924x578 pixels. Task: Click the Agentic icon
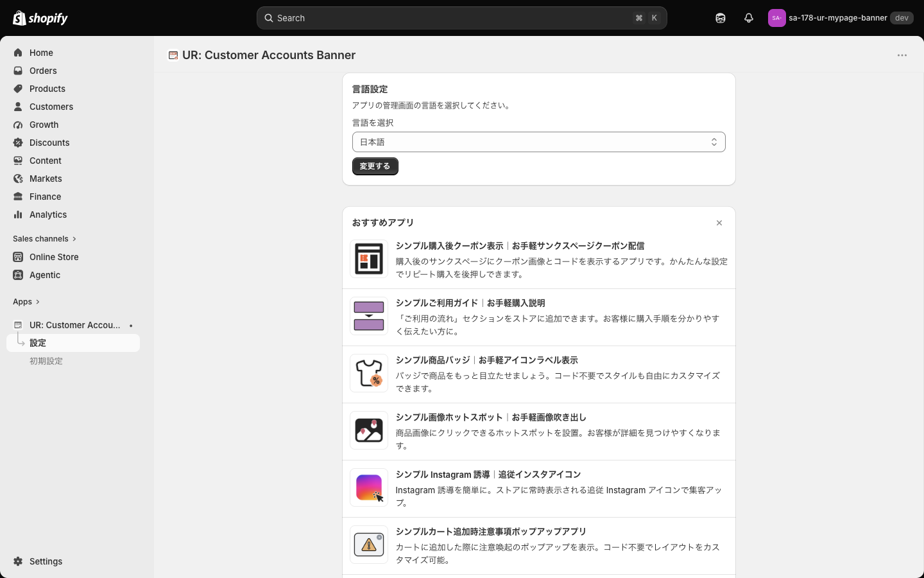click(18, 275)
